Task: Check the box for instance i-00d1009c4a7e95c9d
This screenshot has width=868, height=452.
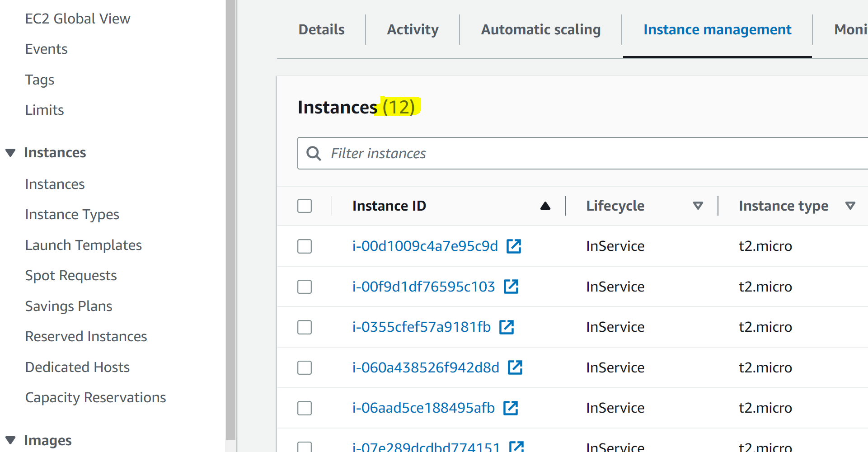Action: (x=305, y=246)
